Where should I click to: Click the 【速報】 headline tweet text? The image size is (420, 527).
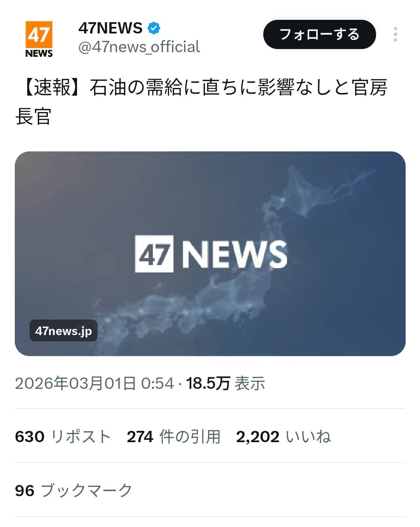(201, 102)
